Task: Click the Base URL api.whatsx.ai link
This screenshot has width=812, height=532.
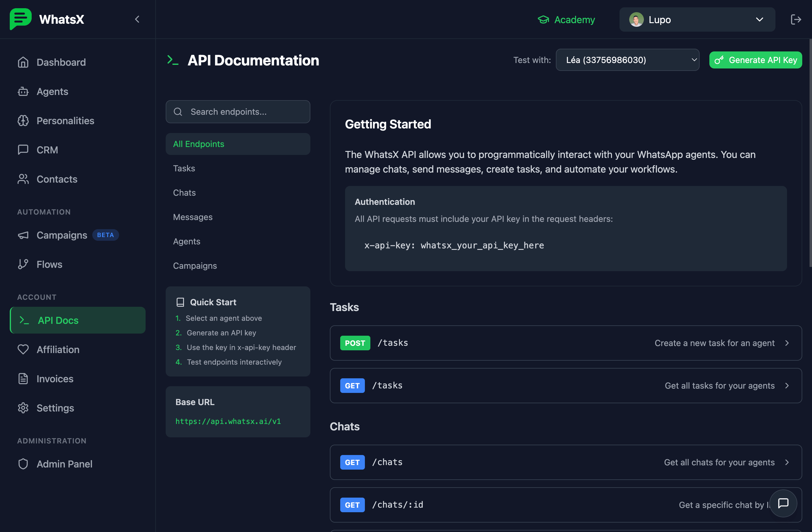Action: (228, 422)
